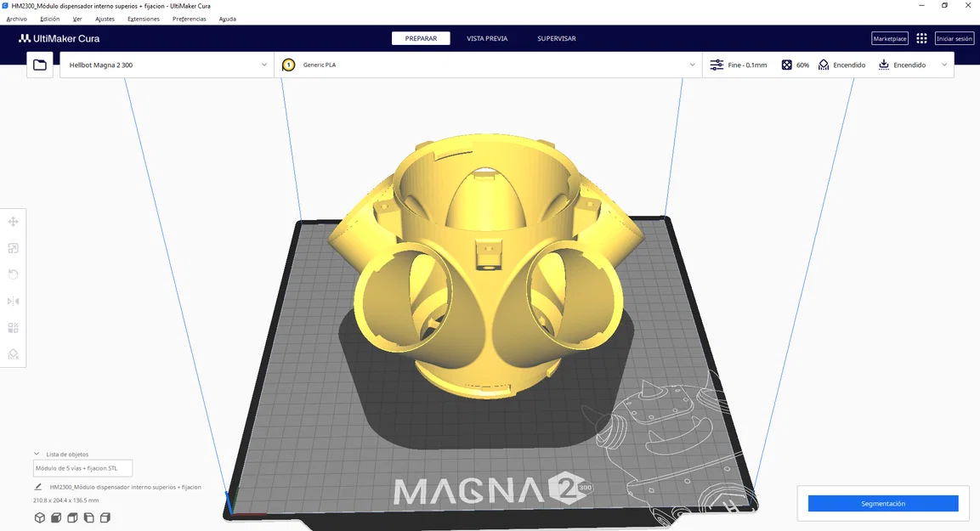Switch to right side view icon

pyautogui.click(x=105, y=518)
